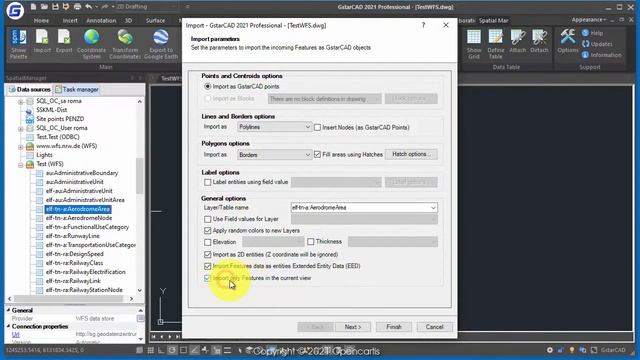Toggle Import only Features in current view
This screenshot has height=360, width=640.
(207, 278)
